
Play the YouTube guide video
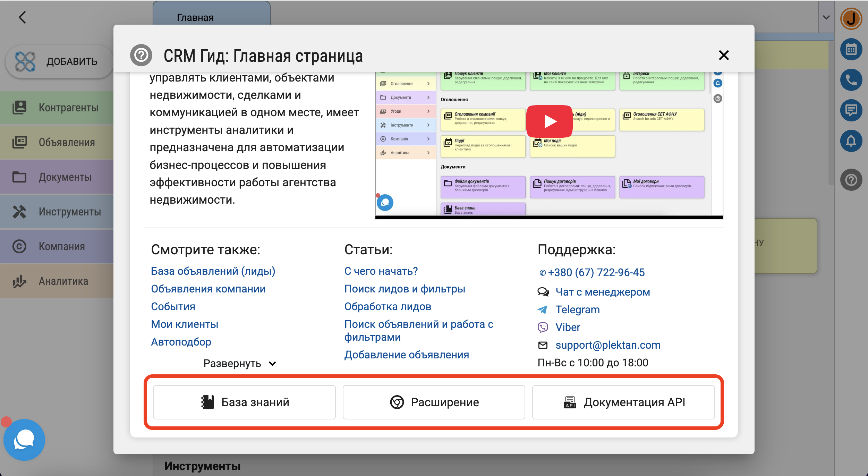point(549,121)
